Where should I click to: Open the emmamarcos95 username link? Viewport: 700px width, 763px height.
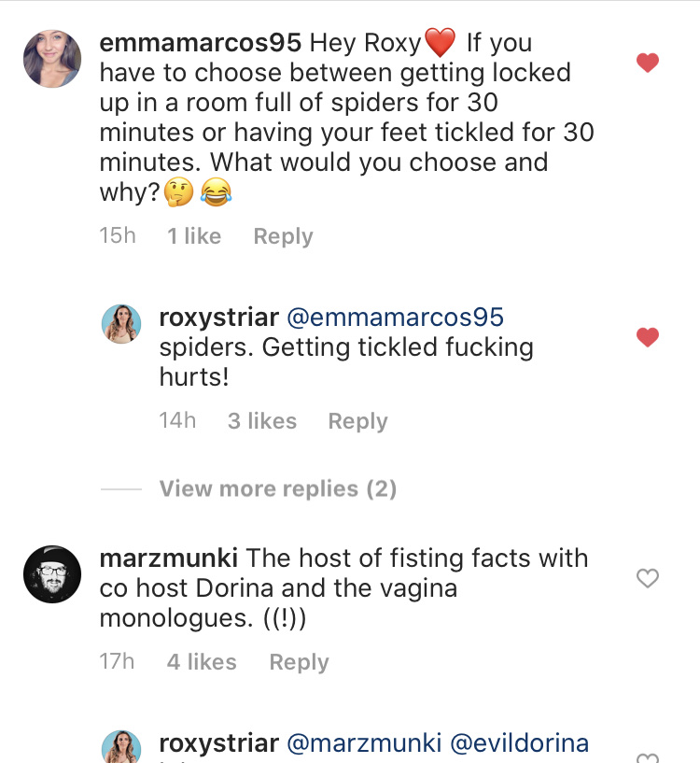point(200,43)
